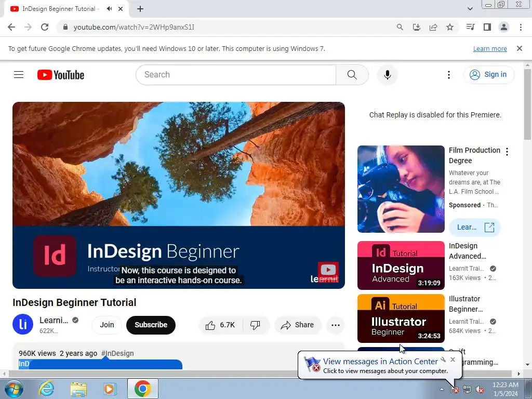Dislike the video with thumbs down
This screenshot has height=399, width=532.
pos(256,325)
